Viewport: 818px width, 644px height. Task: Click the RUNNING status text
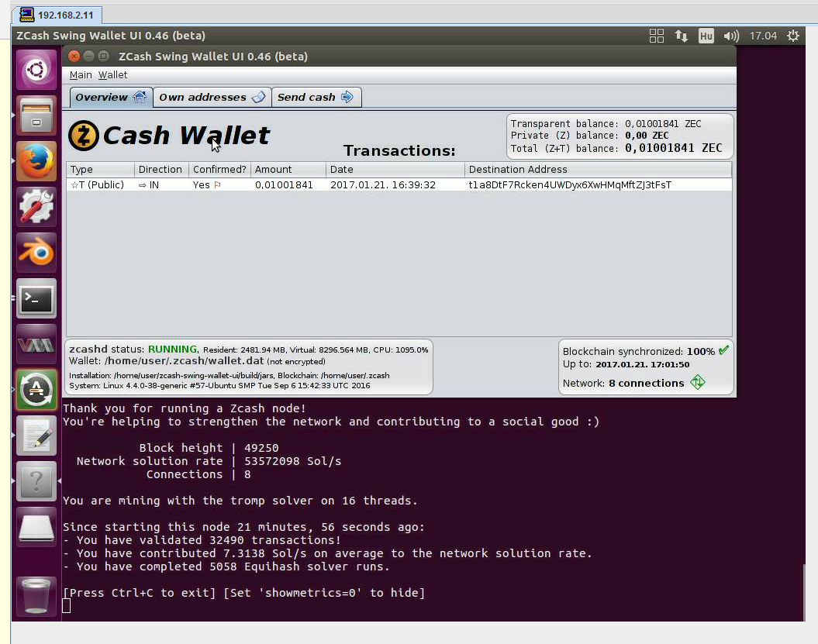(172, 350)
